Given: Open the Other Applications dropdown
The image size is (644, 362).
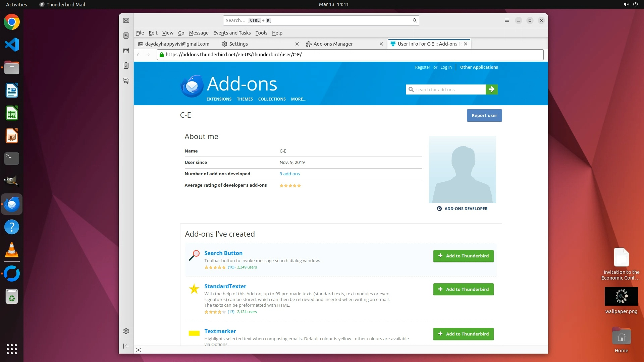Looking at the screenshot, I should click(x=479, y=67).
